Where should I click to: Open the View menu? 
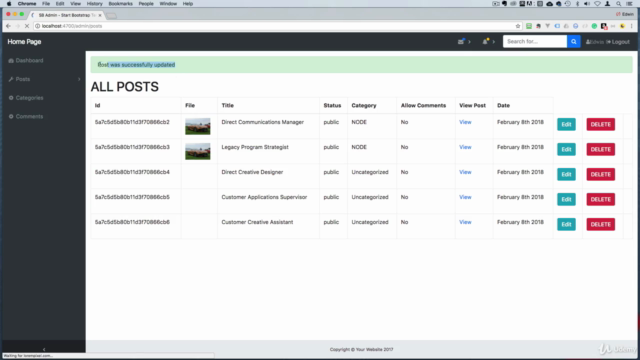tap(76, 4)
